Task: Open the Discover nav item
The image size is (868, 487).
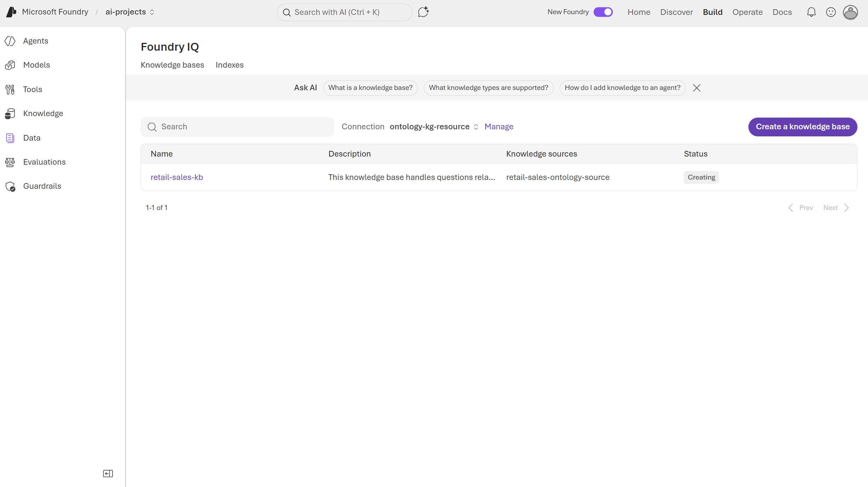Action: coord(676,12)
